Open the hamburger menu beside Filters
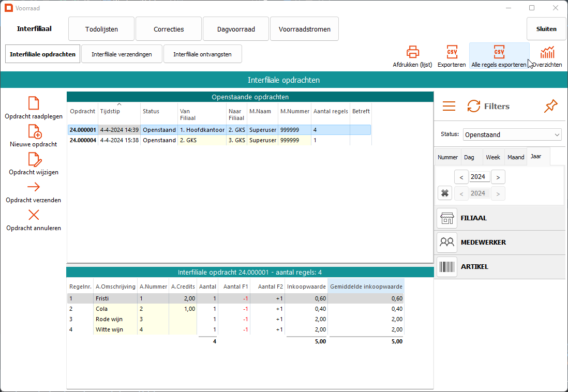 [x=449, y=106]
